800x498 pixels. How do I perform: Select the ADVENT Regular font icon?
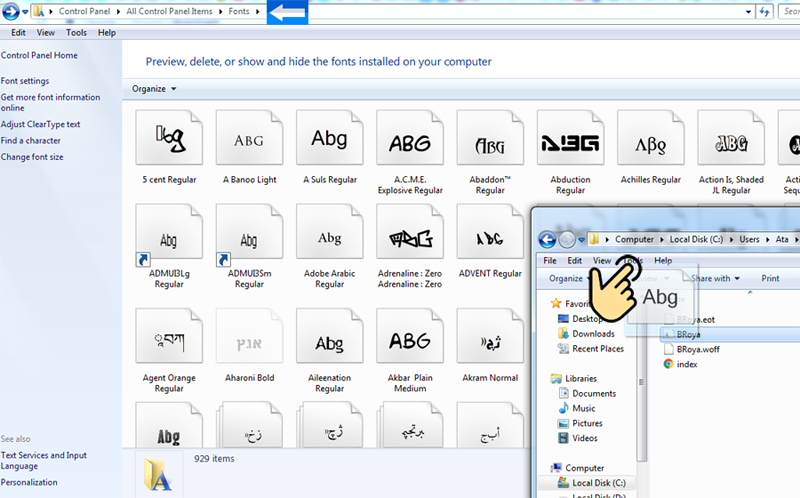pos(490,232)
